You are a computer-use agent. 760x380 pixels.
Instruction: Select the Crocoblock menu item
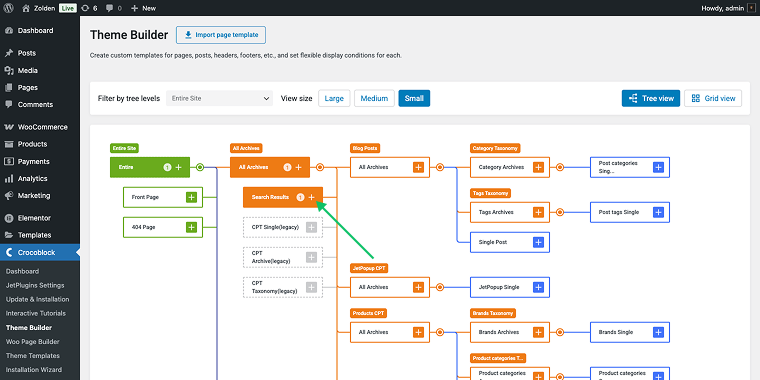click(x=40, y=253)
